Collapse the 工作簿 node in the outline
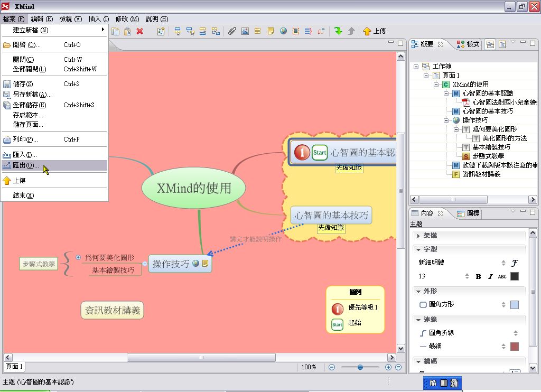 [x=416, y=67]
